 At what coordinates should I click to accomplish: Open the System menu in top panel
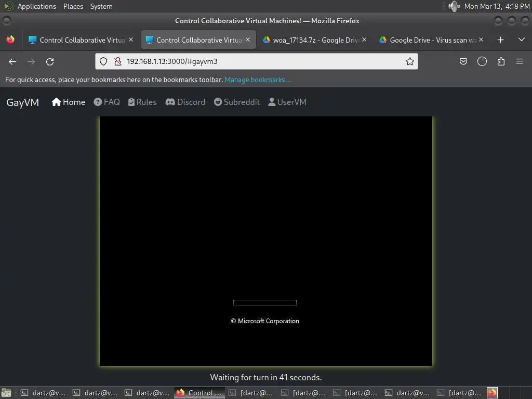(x=101, y=6)
